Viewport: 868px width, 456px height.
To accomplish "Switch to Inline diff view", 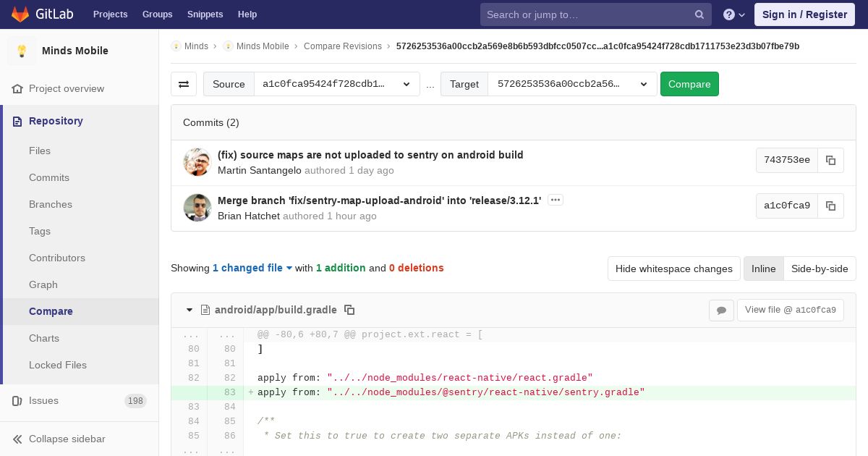I will (763, 269).
